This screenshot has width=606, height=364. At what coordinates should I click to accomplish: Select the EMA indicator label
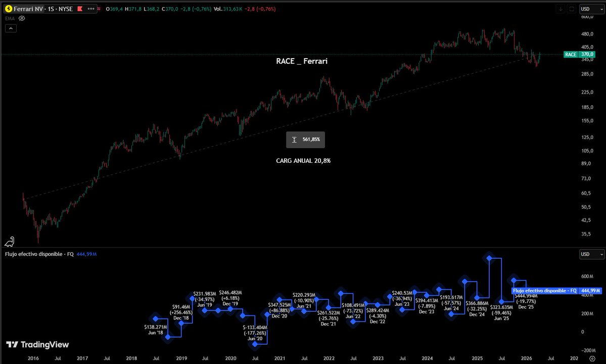[x=10, y=18]
